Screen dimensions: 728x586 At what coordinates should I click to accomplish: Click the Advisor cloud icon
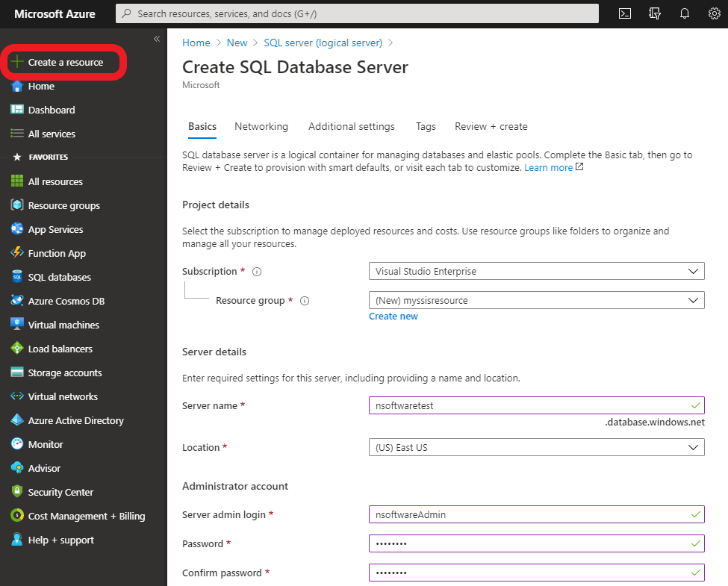[16, 468]
